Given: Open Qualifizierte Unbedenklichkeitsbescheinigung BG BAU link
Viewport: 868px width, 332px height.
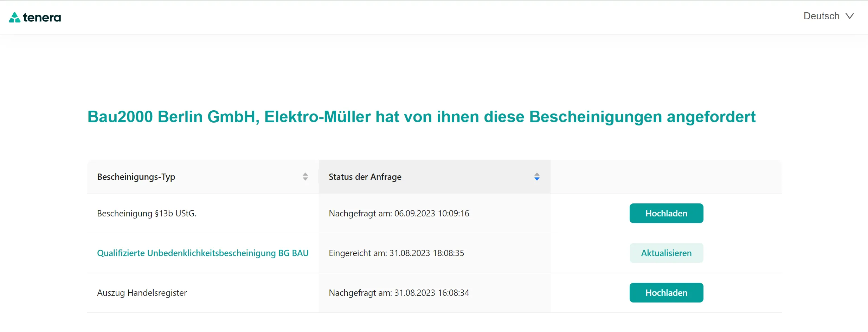Looking at the screenshot, I should pyautogui.click(x=203, y=253).
